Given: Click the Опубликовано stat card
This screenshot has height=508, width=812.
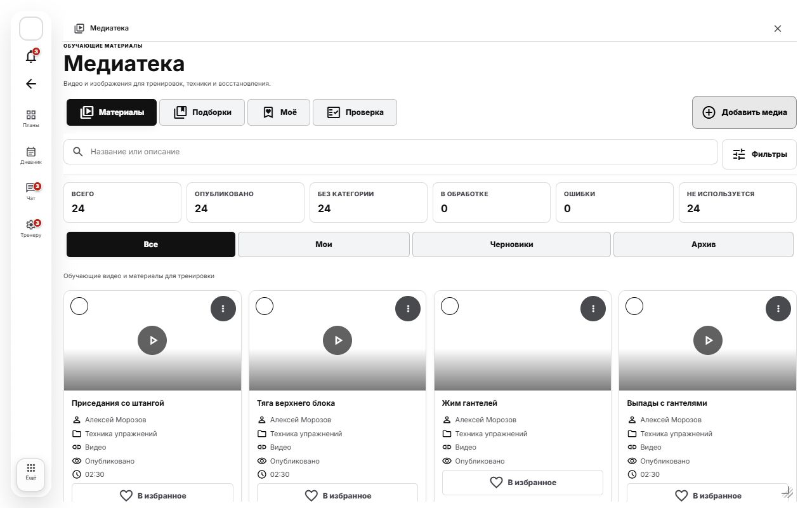Looking at the screenshot, I should (246, 203).
